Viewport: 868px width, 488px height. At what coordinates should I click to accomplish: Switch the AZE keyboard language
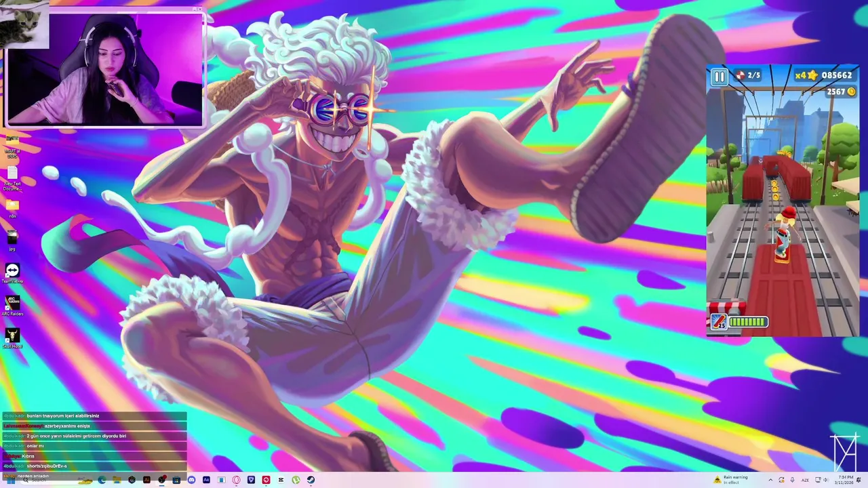tap(805, 481)
